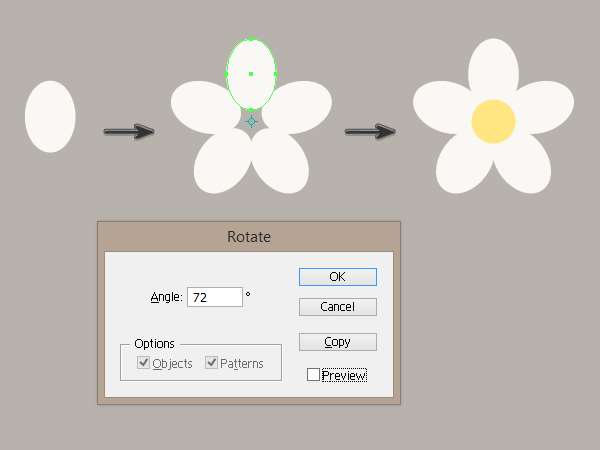Click the right anchor point of selected petal
This screenshot has width=600, height=450.
point(276,74)
